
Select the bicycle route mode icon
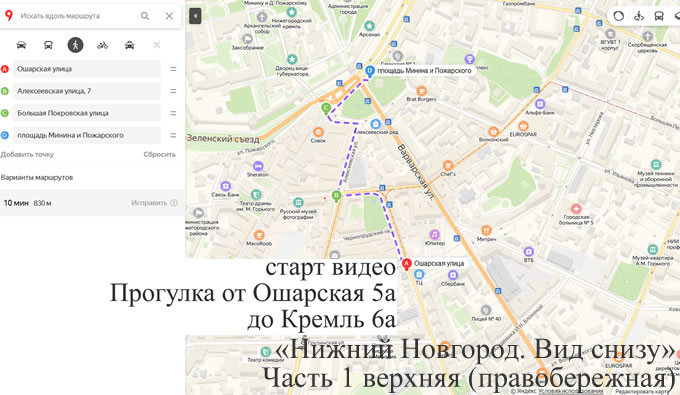pyautogui.click(x=102, y=45)
